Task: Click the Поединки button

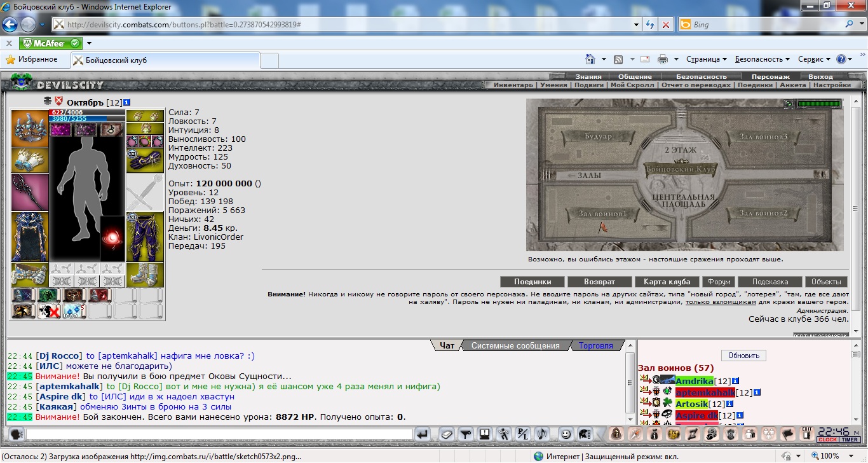Action: tap(532, 282)
